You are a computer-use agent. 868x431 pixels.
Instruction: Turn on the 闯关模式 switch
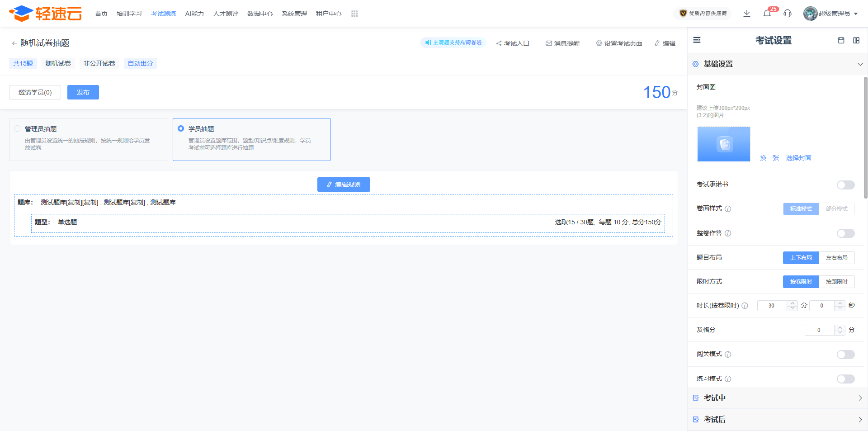click(x=845, y=355)
